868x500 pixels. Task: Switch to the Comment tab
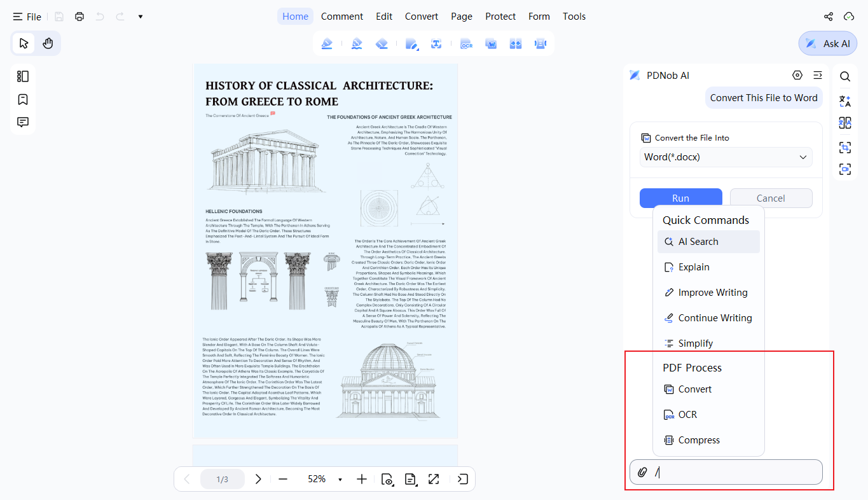coord(342,17)
